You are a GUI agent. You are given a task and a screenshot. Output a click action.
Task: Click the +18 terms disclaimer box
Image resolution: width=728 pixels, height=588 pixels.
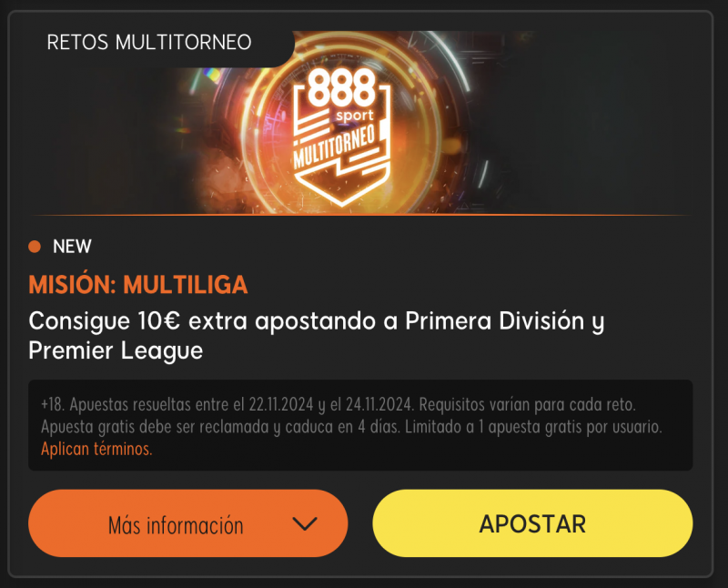(x=360, y=425)
